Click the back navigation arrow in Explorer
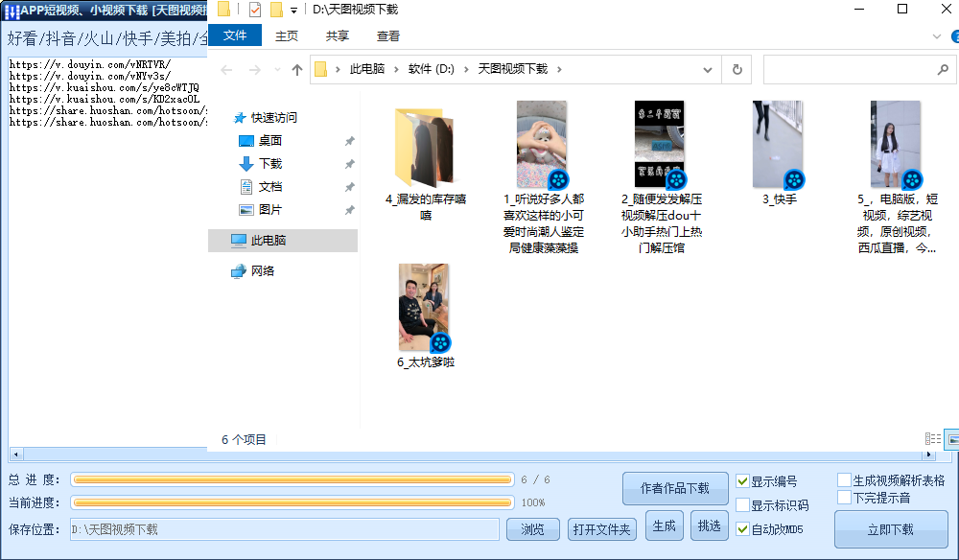 click(225, 69)
